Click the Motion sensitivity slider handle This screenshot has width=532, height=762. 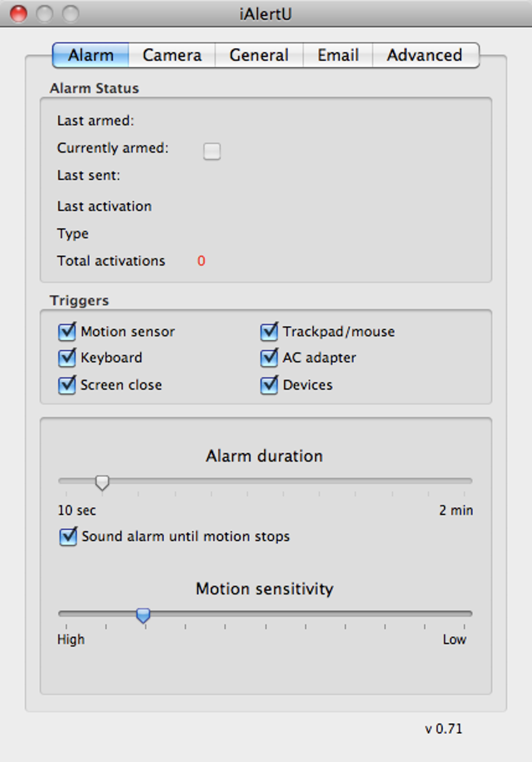pyautogui.click(x=143, y=615)
